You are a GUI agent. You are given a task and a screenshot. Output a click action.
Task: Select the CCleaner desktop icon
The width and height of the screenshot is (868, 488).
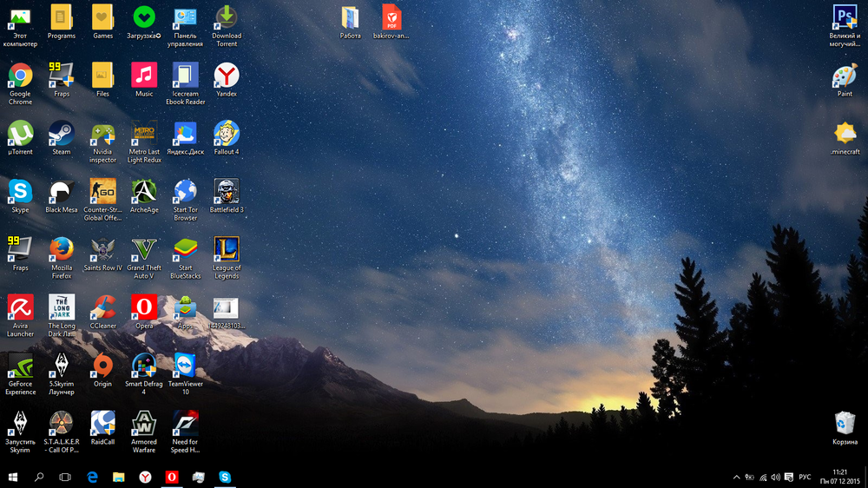(102, 308)
